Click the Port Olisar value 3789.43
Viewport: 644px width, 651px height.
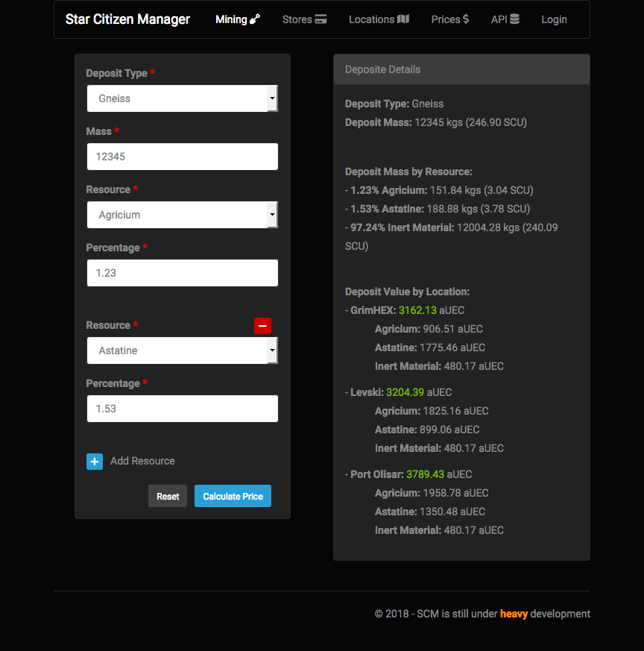(x=425, y=474)
